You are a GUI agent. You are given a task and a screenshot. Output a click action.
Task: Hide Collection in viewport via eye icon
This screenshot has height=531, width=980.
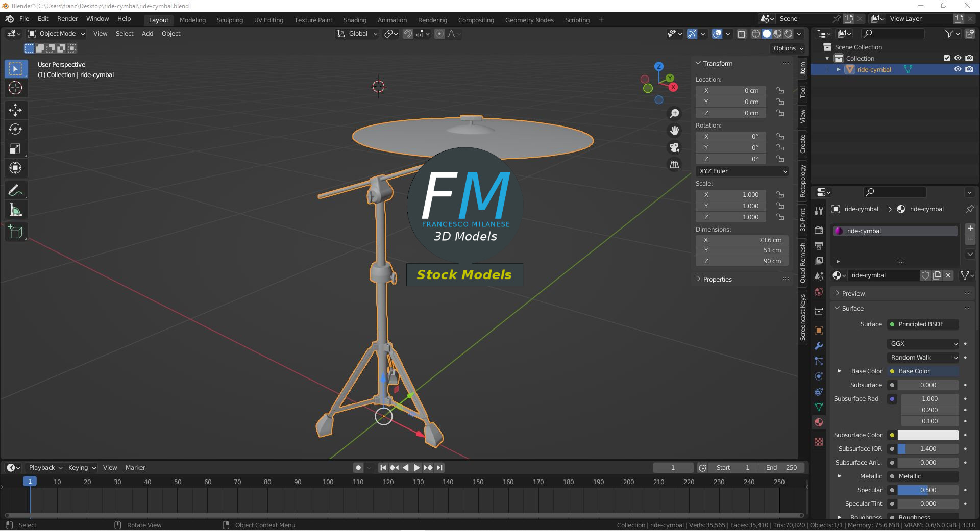(x=958, y=58)
